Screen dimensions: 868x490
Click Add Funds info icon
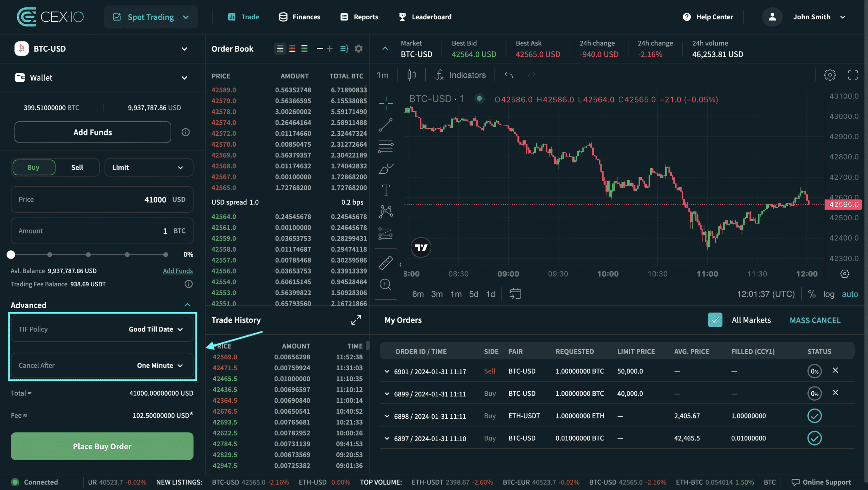pos(185,132)
